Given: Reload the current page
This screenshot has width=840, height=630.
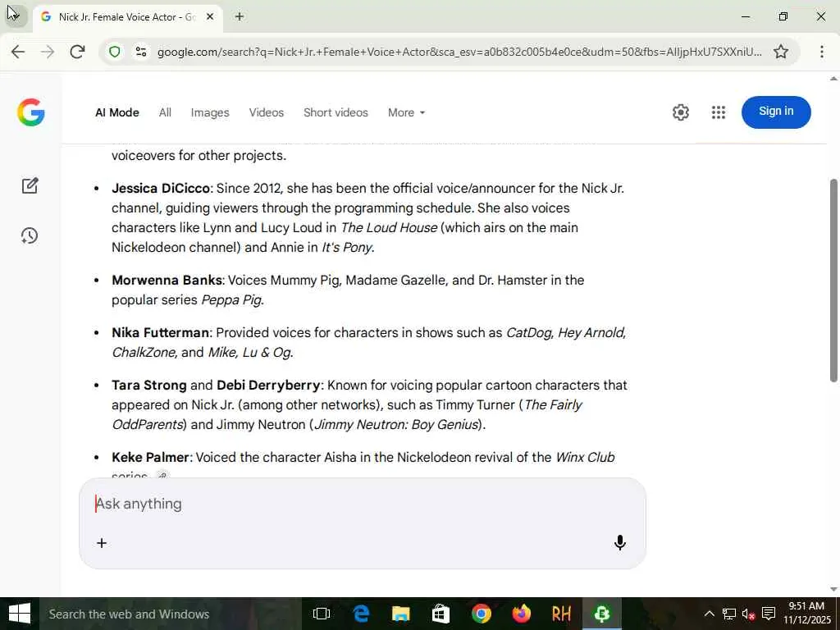Looking at the screenshot, I should (77, 52).
